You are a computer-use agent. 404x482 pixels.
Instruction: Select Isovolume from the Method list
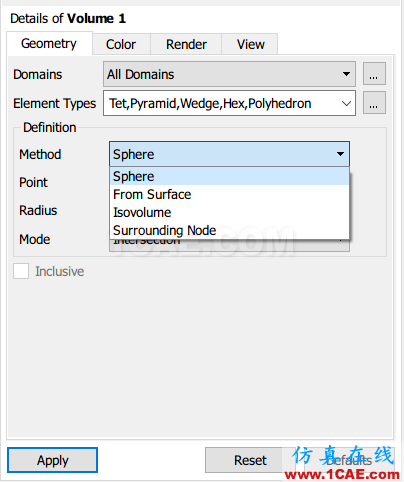[x=229, y=212]
